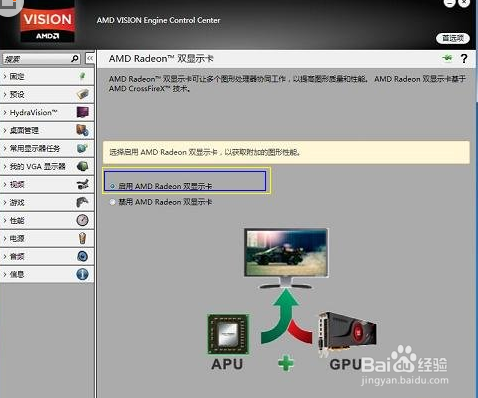This screenshot has width=478, height=398.
Task: Expand the 游戏 section chevron
Action: click(5, 202)
